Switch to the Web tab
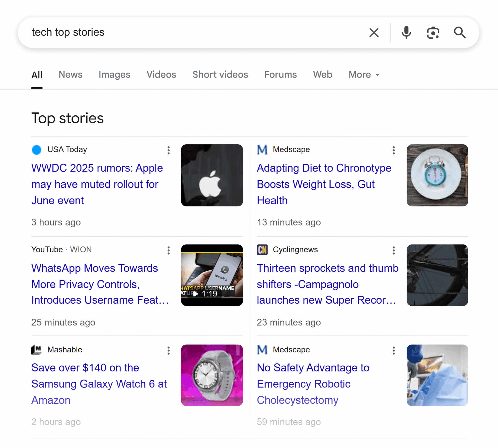Viewport: 498px width, 448px height. [323, 74]
